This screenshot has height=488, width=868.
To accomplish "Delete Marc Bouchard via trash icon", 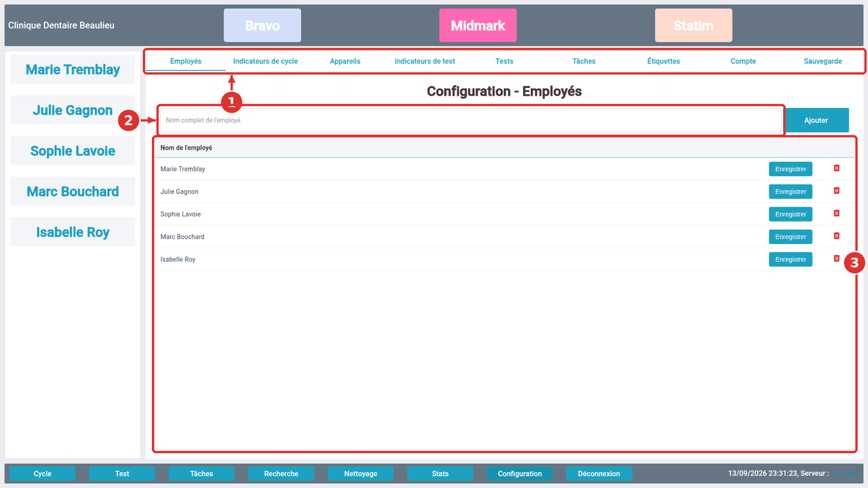I will click(x=837, y=236).
